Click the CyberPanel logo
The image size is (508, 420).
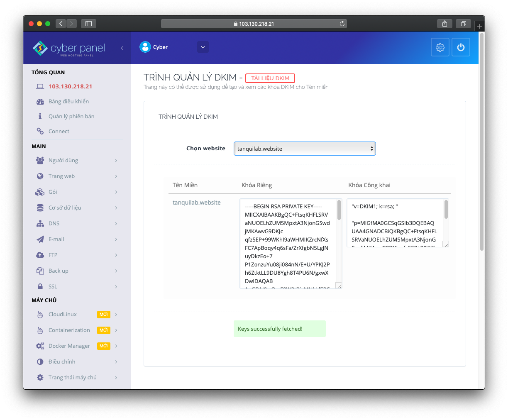point(69,48)
